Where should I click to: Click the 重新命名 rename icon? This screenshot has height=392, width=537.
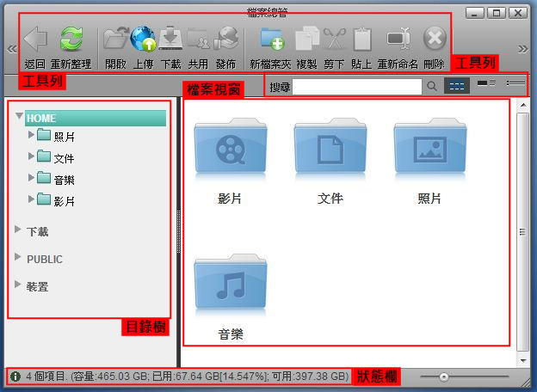(x=398, y=40)
